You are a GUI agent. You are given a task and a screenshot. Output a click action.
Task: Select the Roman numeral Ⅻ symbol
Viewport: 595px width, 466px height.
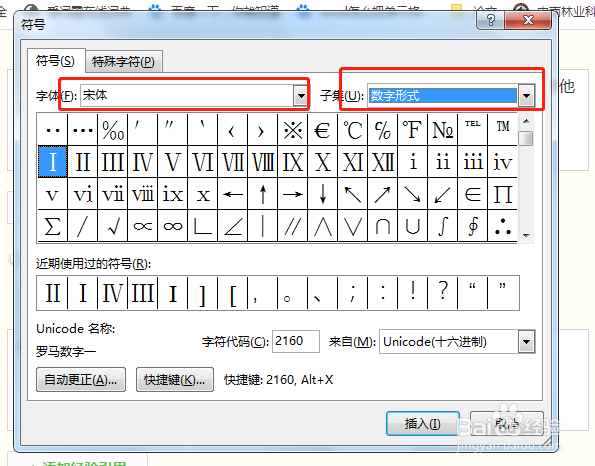382,162
